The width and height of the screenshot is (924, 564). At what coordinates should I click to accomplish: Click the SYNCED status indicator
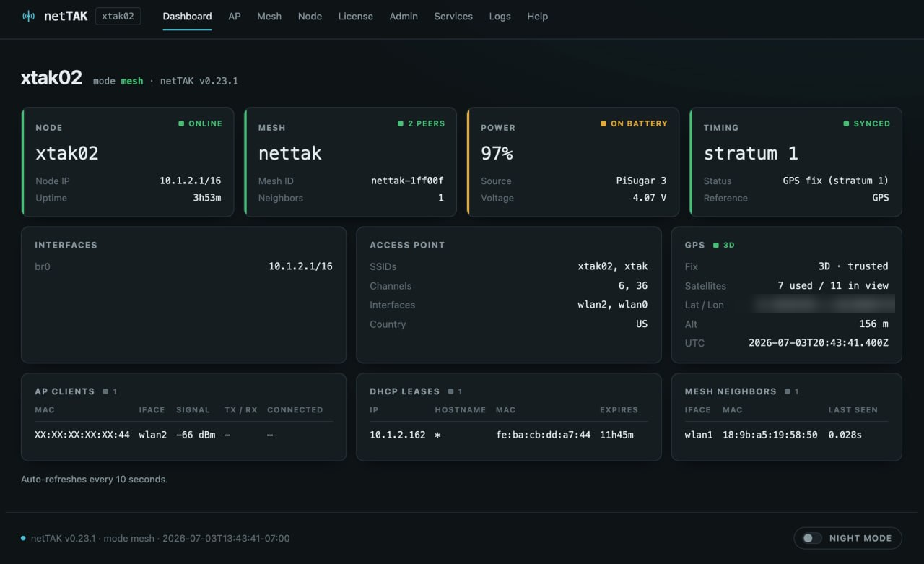(x=867, y=123)
